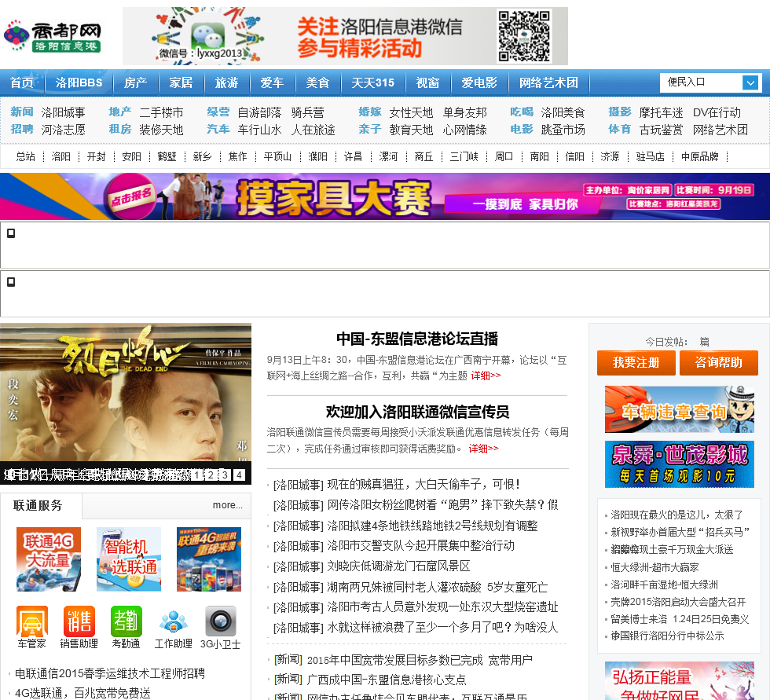The width and height of the screenshot is (770, 700).
Task: Select the 三门峡 city link
Action: tap(464, 156)
